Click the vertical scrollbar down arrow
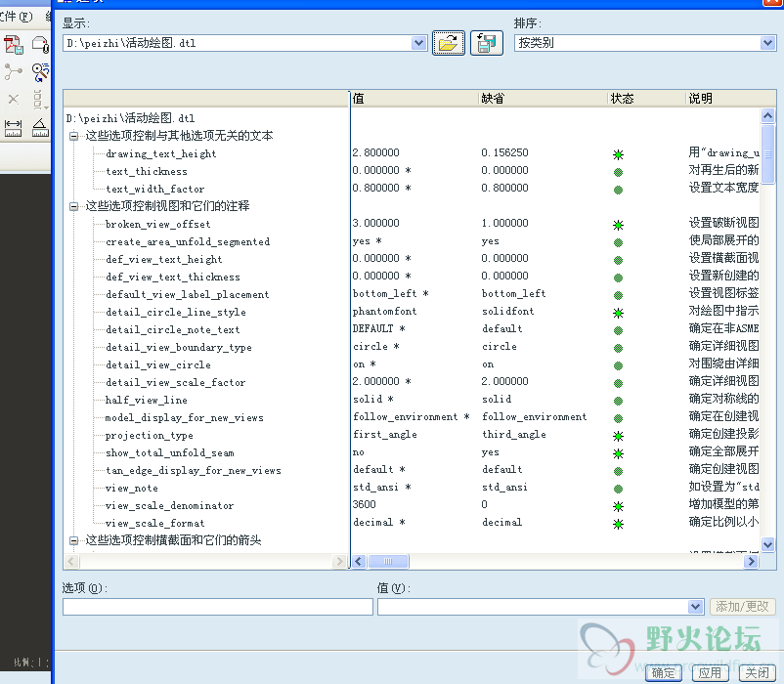Image resolution: width=784 pixels, height=684 pixels. [x=767, y=543]
